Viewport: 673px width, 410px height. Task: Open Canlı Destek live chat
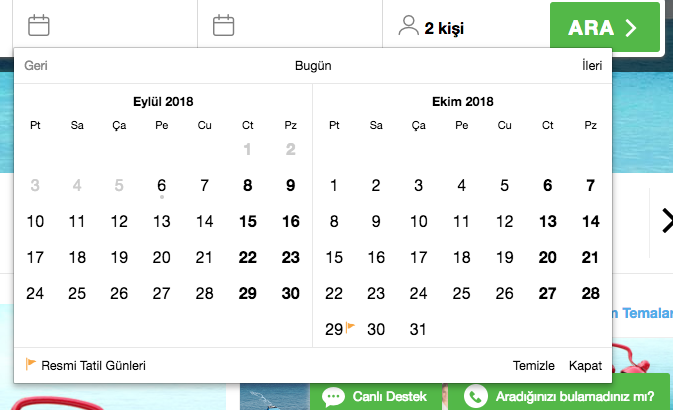pyautogui.click(x=376, y=396)
